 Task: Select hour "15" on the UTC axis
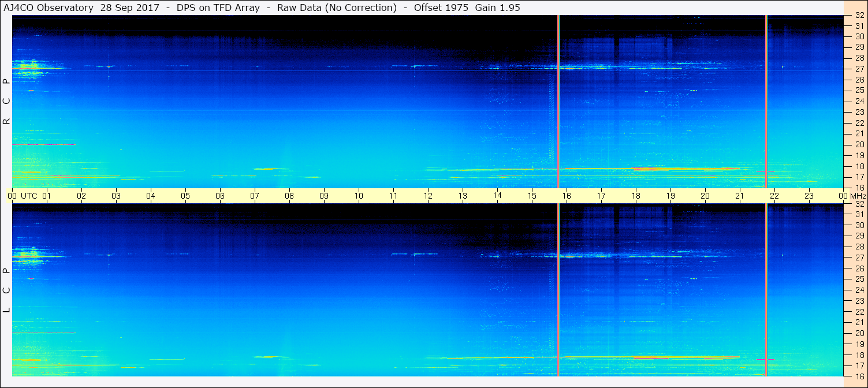point(532,196)
